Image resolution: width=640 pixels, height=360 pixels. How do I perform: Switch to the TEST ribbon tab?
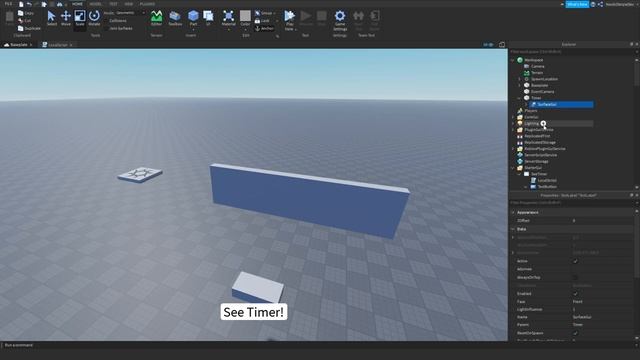pos(113,4)
